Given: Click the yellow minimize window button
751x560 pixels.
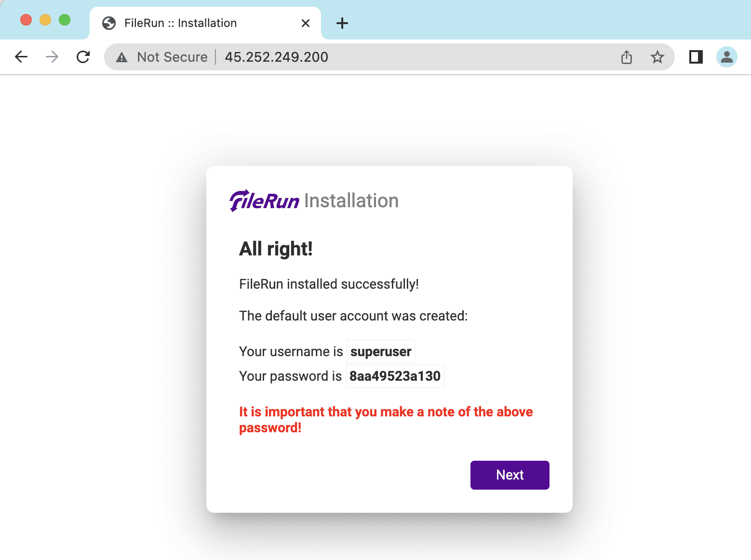Looking at the screenshot, I should pyautogui.click(x=45, y=20).
